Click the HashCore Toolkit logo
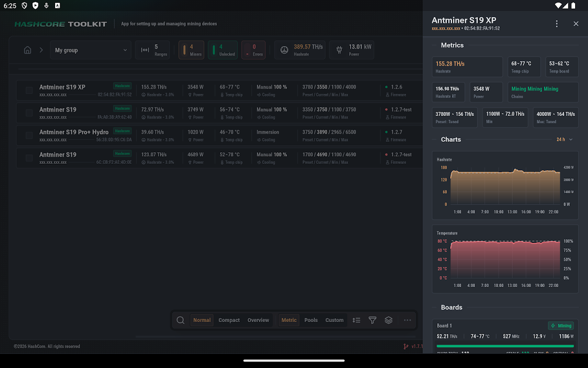 coord(61,24)
